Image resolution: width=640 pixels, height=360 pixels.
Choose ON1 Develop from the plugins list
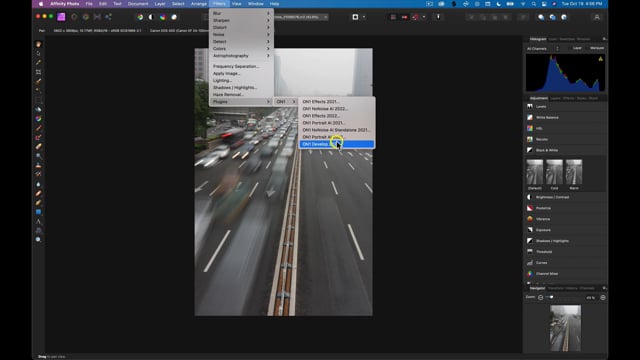[337, 144]
